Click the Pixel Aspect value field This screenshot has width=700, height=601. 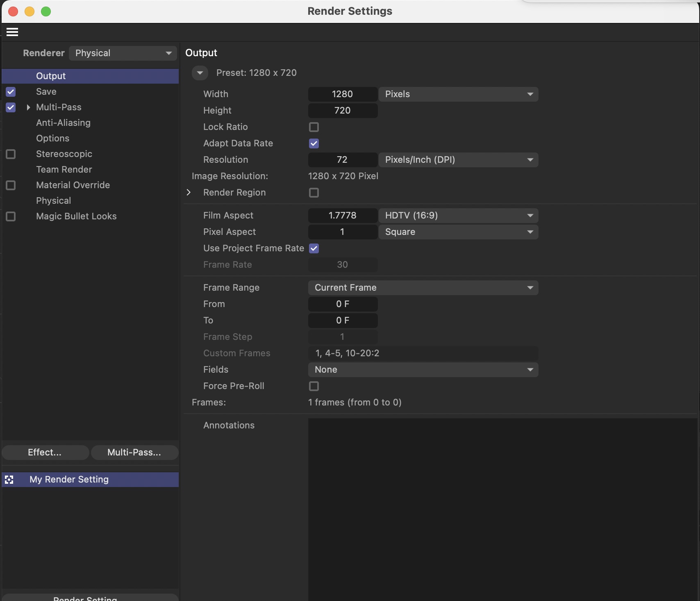(343, 232)
